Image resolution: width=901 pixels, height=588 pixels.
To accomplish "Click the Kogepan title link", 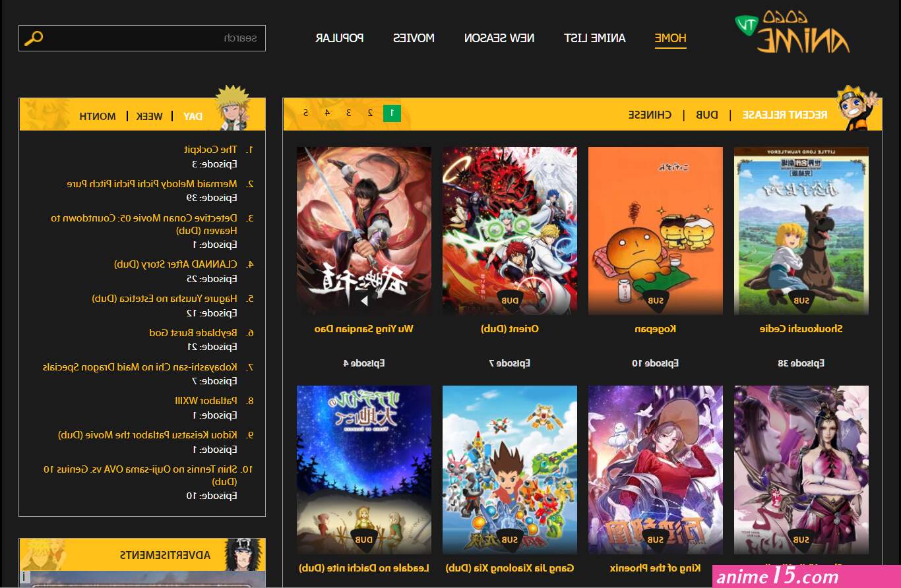I will (x=655, y=328).
